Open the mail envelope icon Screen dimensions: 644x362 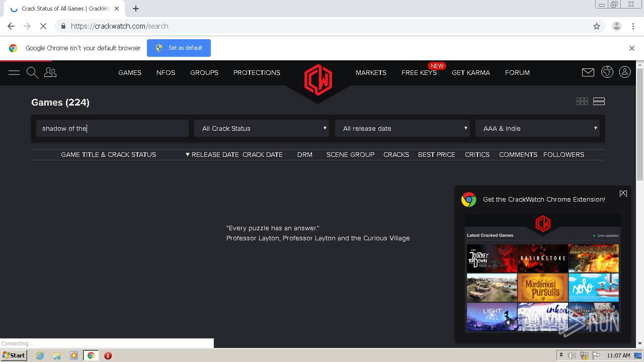tap(588, 72)
